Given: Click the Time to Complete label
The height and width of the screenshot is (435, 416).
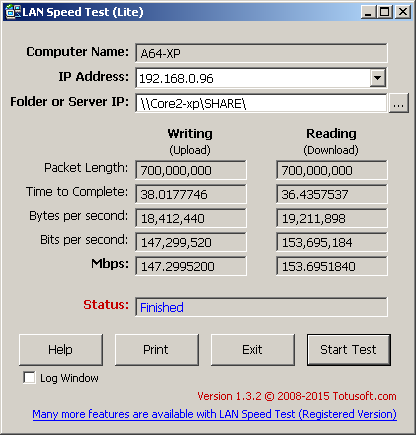Looking at the screenshot, I should [x=77, y=192].
